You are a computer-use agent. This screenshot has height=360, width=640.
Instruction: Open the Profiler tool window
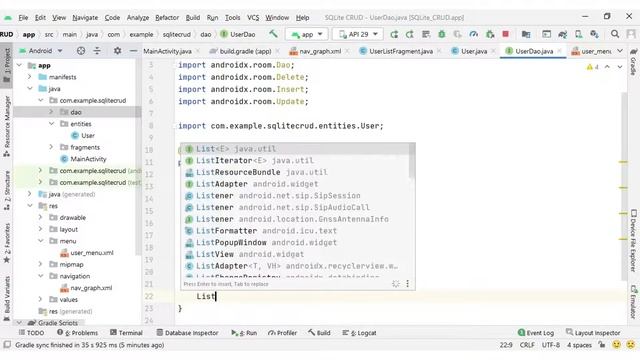[282, 333]
